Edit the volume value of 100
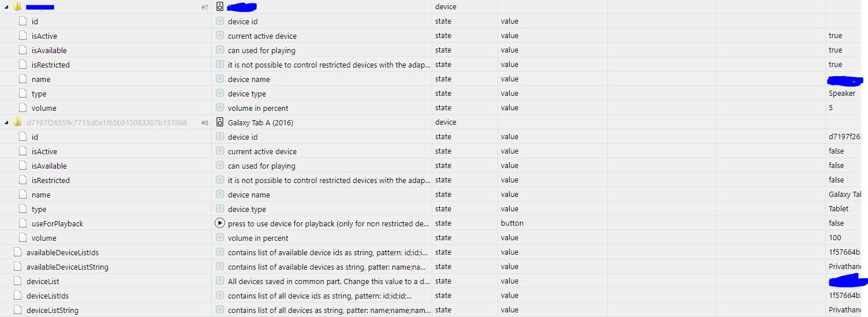The image size is (868, 317). pyautogui.click(x=835, y=238)
